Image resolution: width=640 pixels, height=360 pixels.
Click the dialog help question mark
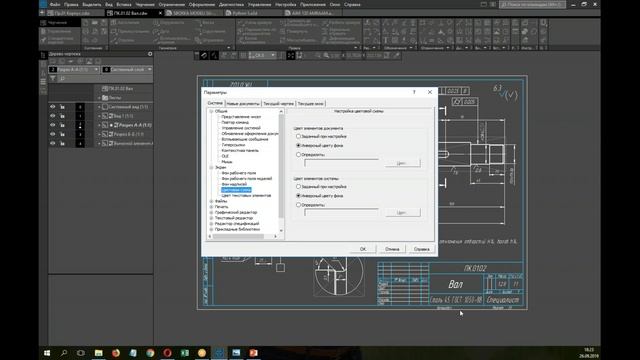tap(414, 92)
